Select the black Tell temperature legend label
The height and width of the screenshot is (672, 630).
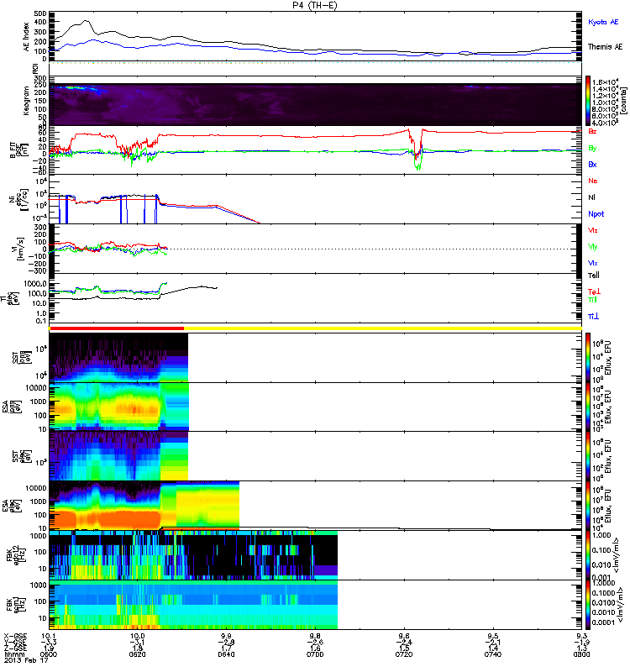click(x=594, y=276)
